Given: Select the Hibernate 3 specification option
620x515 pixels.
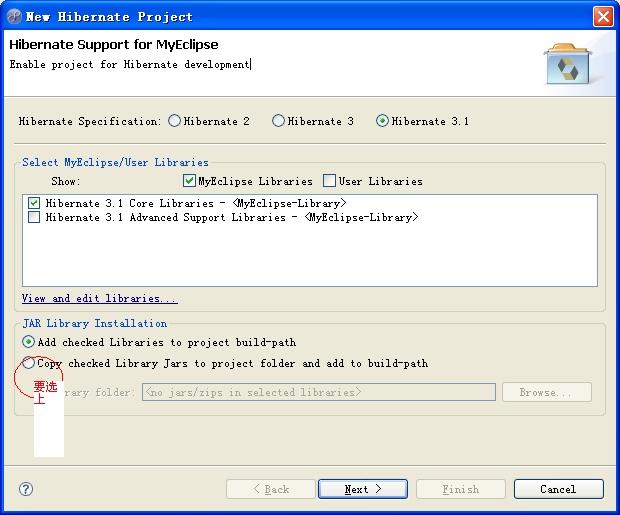Looking at the screenshot, I should coord(278,121).
